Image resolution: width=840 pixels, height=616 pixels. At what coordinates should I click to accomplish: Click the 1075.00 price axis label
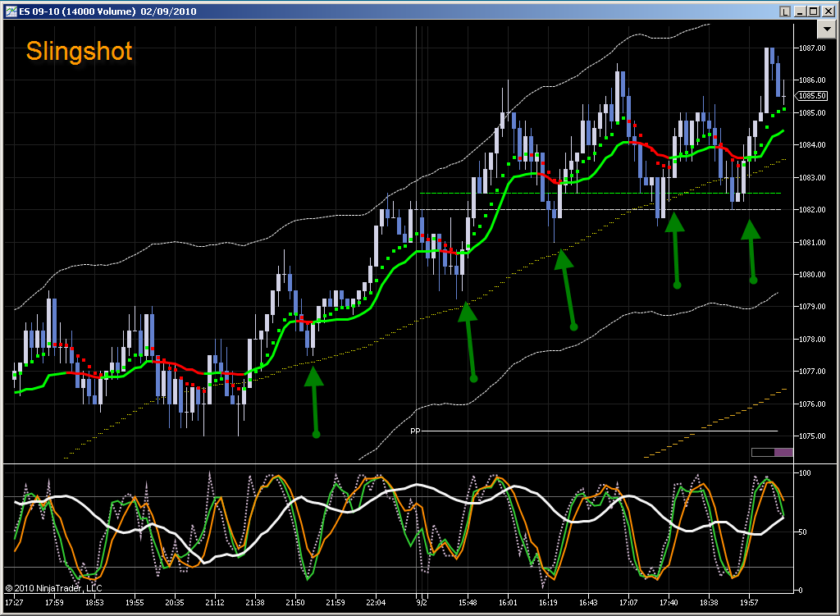point(812,436)
